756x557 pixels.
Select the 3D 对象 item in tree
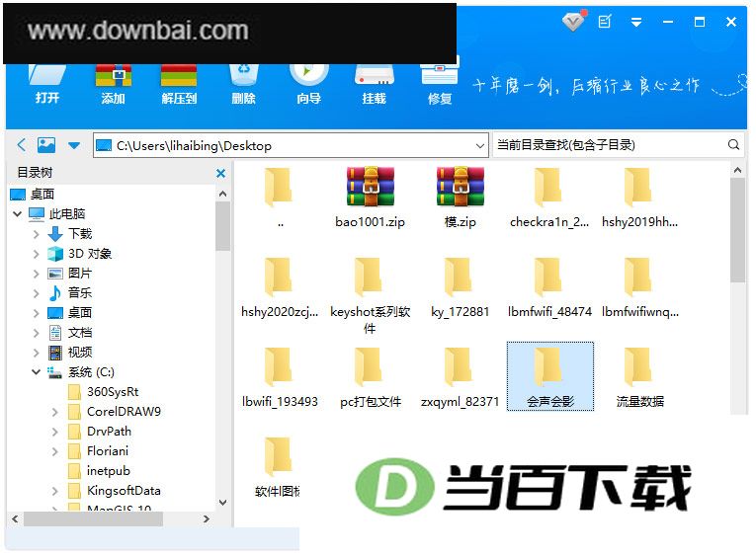coord(80,254)
